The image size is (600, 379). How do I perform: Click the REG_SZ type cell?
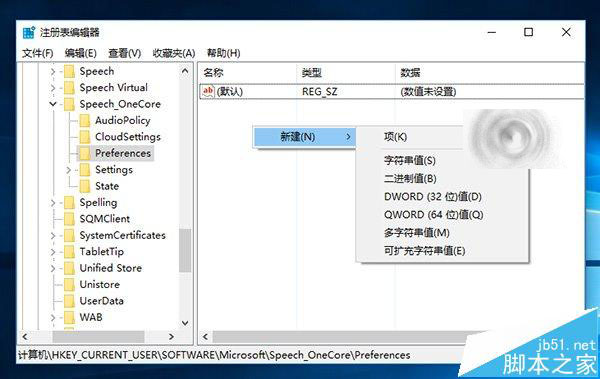(320, 92)
